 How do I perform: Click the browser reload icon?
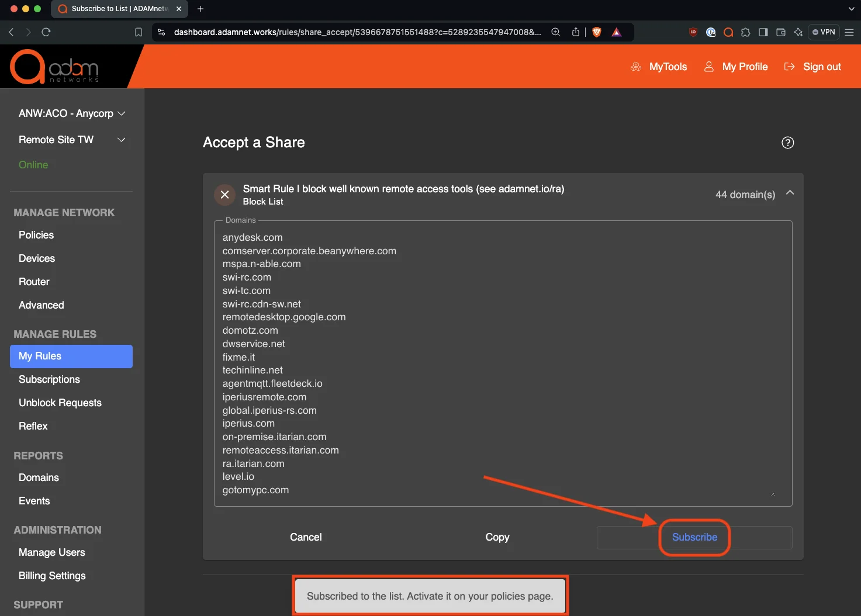pyautogui.click(x=46, y=32)
